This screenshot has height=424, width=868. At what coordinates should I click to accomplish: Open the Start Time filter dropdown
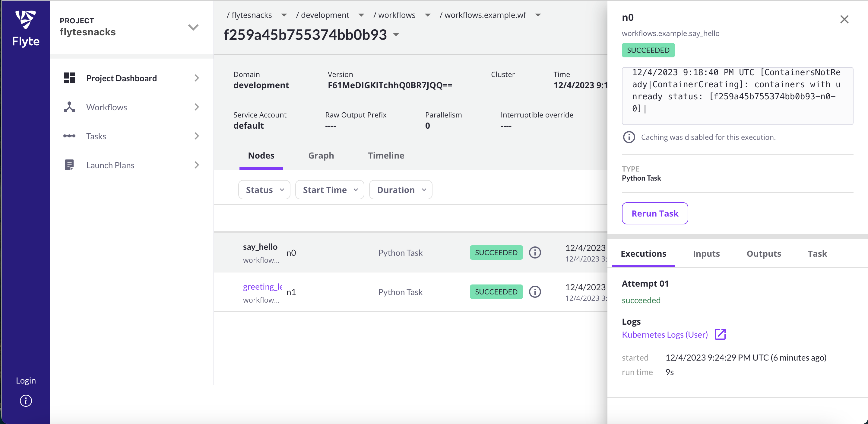(x=330, y=190)
